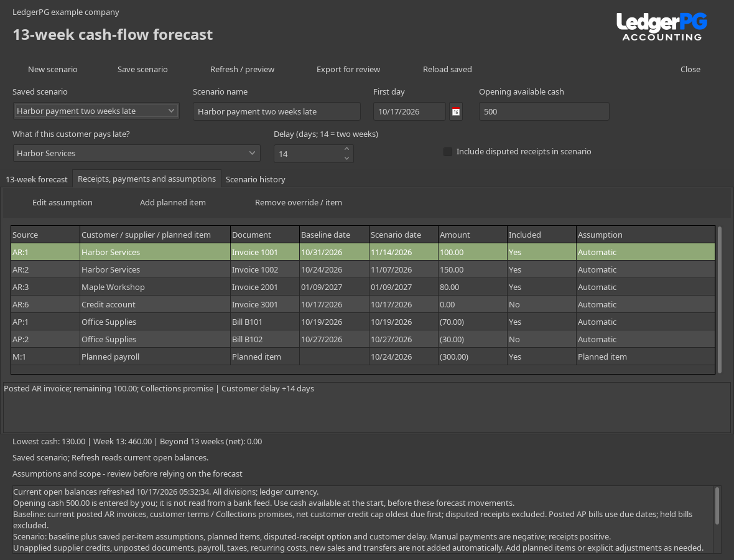Click the Planned payroll cell

point(155,357)
